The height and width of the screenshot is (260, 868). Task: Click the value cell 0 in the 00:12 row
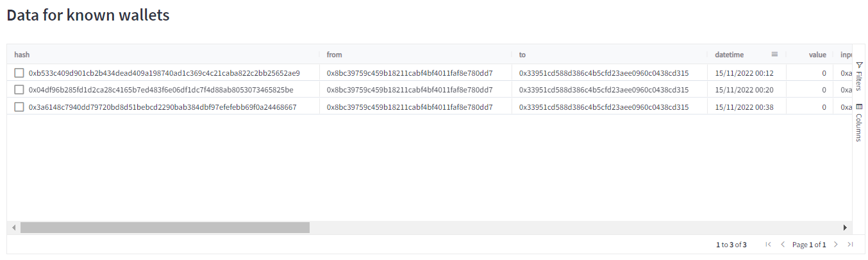coord(824,73)
